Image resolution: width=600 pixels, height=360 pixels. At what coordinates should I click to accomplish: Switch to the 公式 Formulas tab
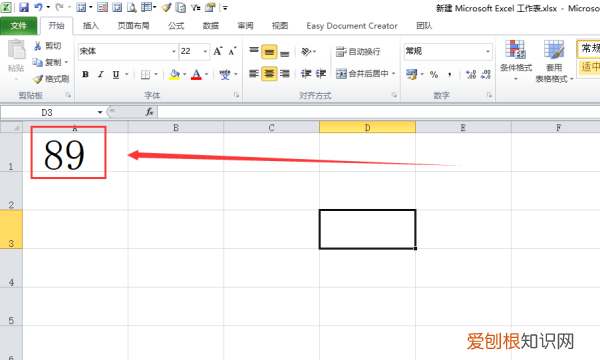tap(176, 26)
